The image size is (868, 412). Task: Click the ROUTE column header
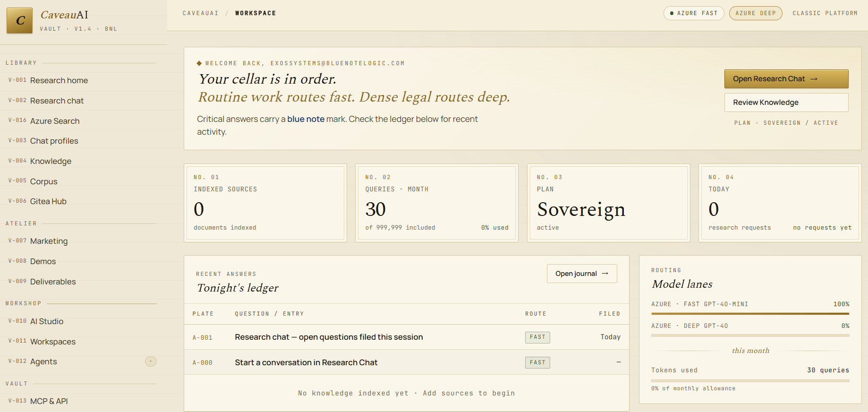(x=536, y=314)
